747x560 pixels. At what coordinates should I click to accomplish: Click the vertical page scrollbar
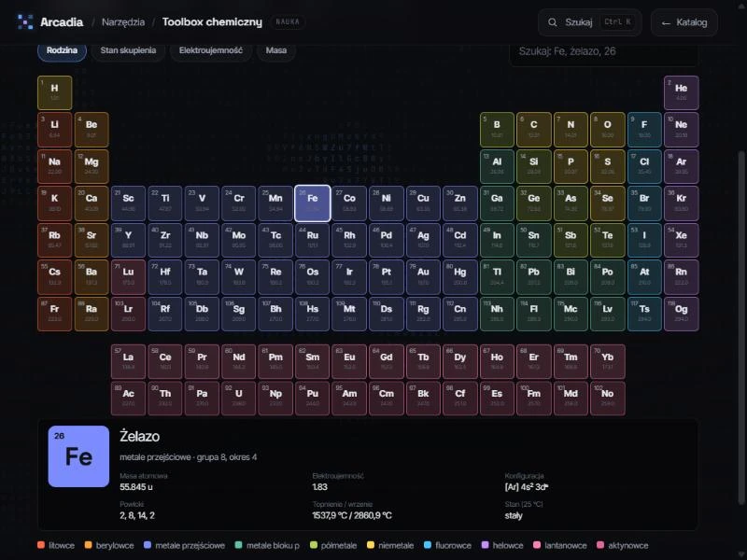click(x=740, y=328)
